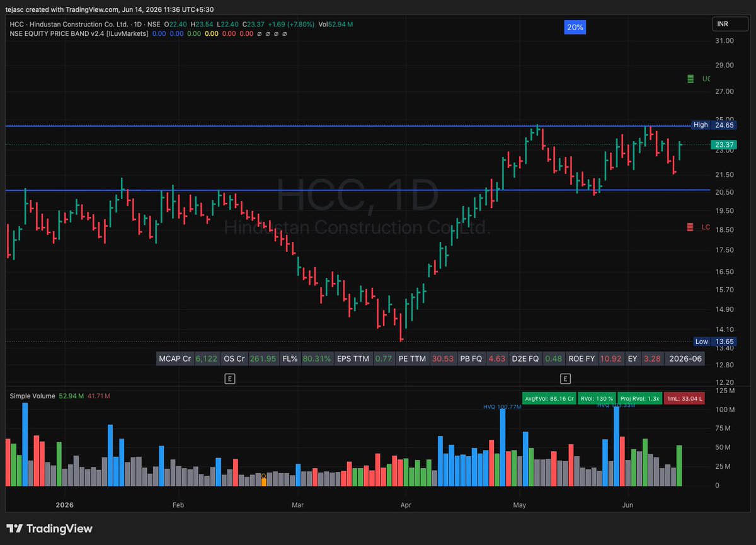Viewport: 756px width, 545px height.
Task: Click the TradingView logo
Action: tap(50, 529)
